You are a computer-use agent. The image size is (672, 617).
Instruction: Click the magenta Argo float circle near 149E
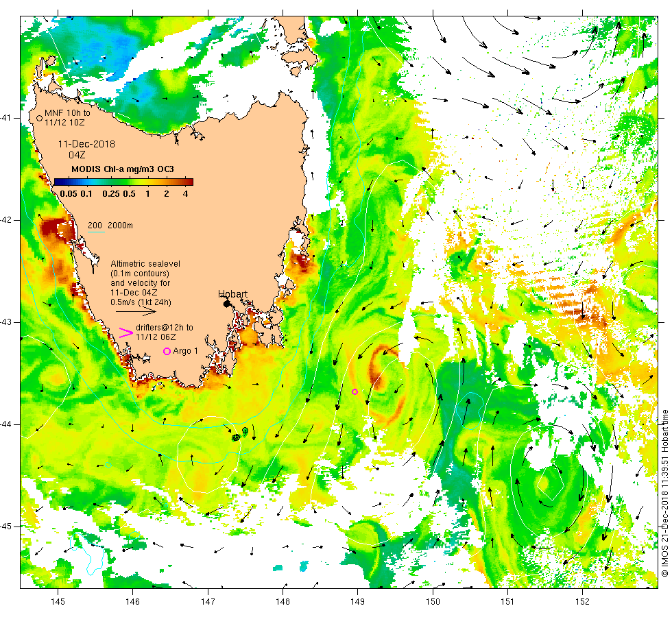point(355,391)
